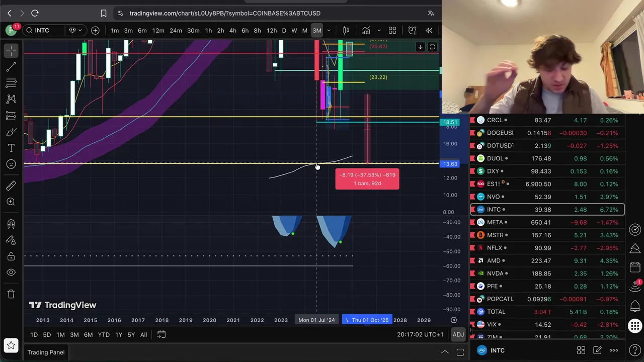Image resolution: width=644 pixels, height=362 pixels.
Task: Activate the zoom in tool
Action: (11, 202)
